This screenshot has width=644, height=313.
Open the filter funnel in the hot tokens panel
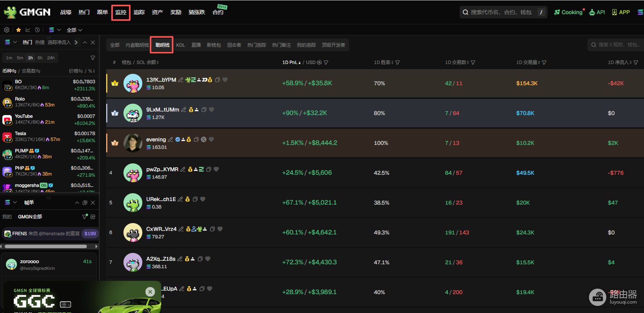(93, 58)
